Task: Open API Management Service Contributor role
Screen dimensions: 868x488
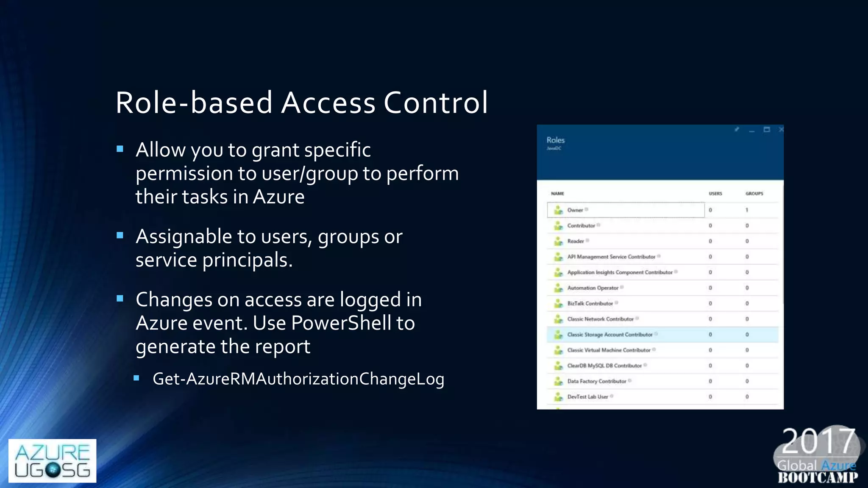Action: point(611,257)
